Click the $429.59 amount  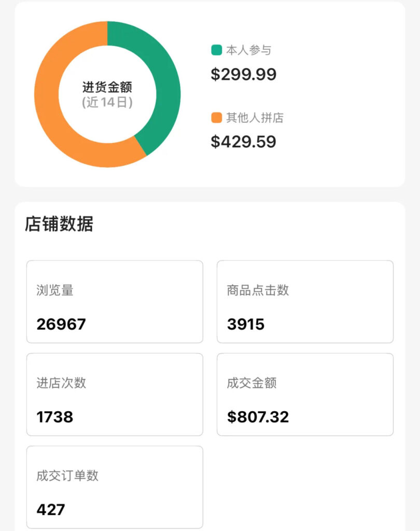pos(243,142)
